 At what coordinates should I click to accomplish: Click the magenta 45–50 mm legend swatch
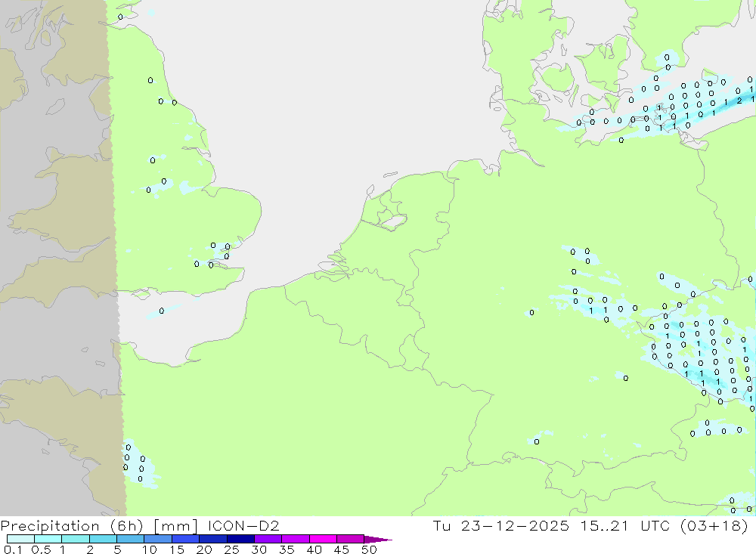point(350,539)
